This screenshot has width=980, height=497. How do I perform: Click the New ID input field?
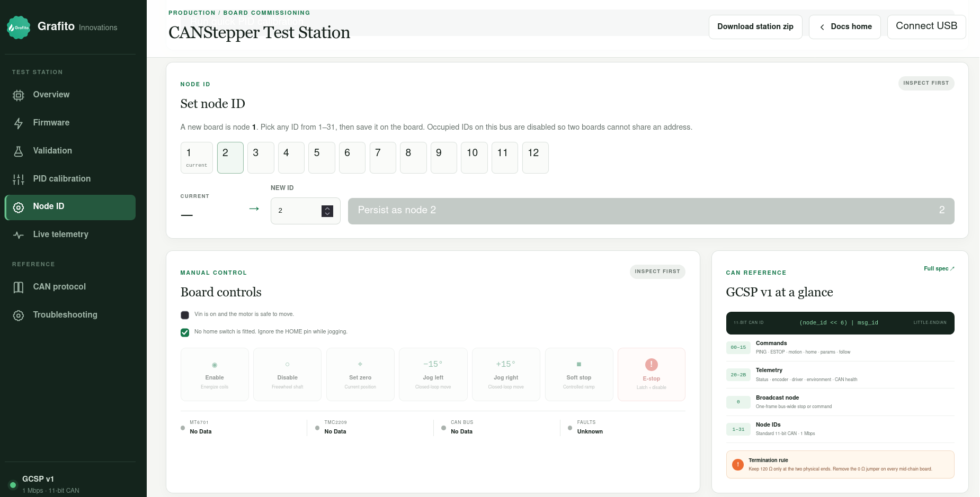point(306,211)
